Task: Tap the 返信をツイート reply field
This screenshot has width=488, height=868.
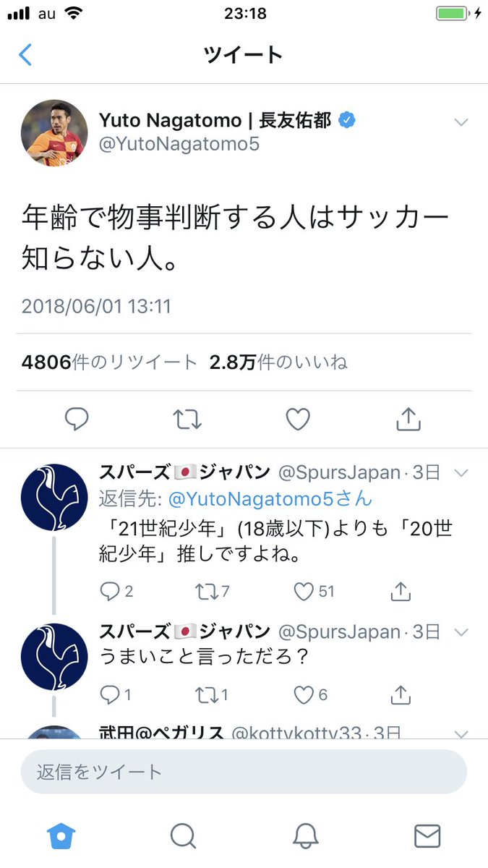Action: pyautogui.click(x=244, y=772)
